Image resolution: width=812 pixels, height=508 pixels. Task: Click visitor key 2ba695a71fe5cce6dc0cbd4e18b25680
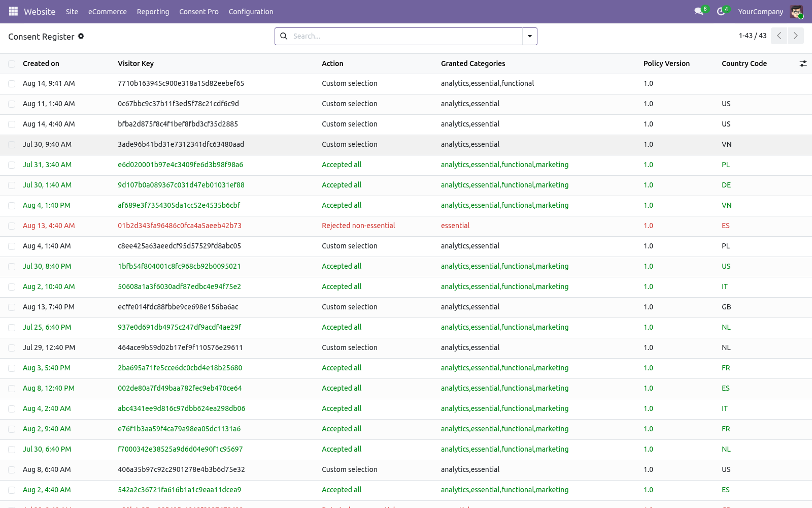click(x=180, y=368)
